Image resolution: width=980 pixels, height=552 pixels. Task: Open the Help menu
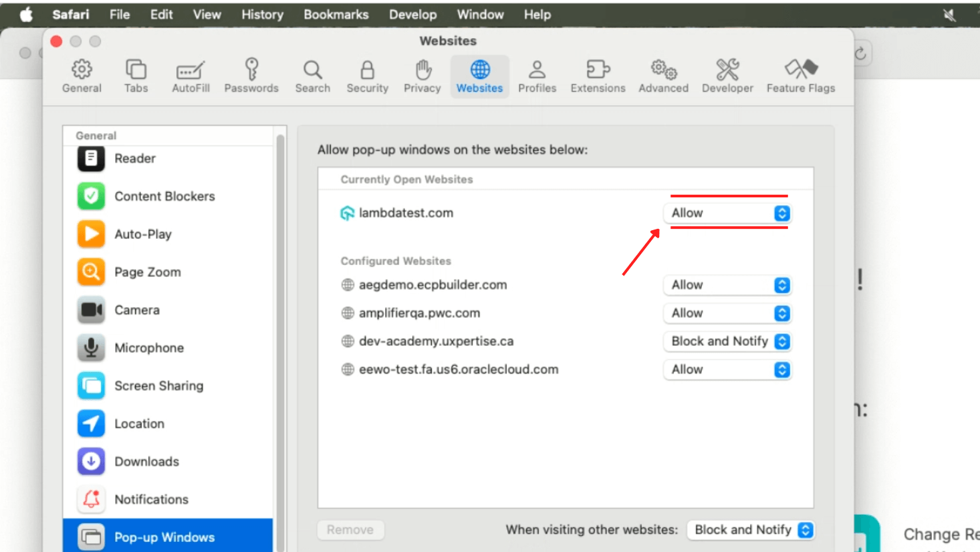(x=537, y=15)
